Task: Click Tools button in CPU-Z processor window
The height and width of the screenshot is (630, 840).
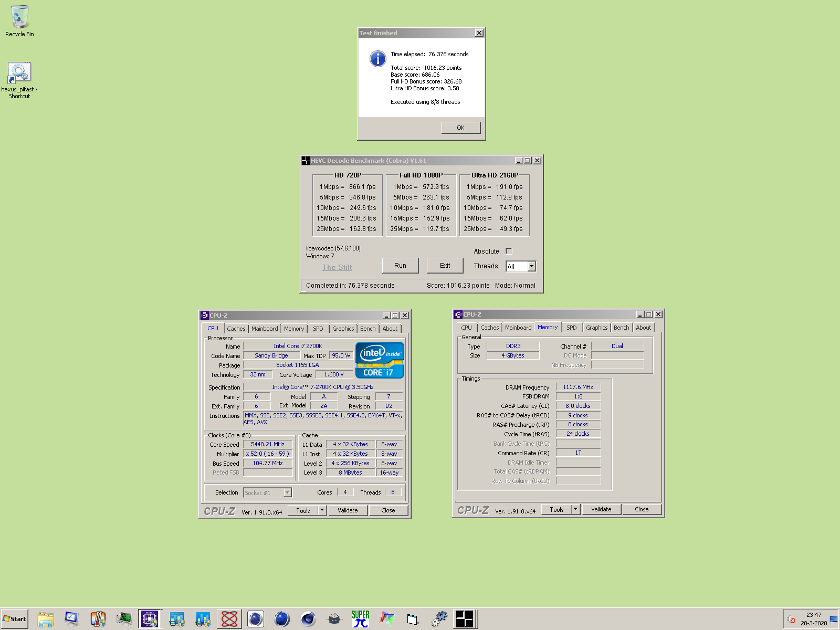Action: click(303, 510)
